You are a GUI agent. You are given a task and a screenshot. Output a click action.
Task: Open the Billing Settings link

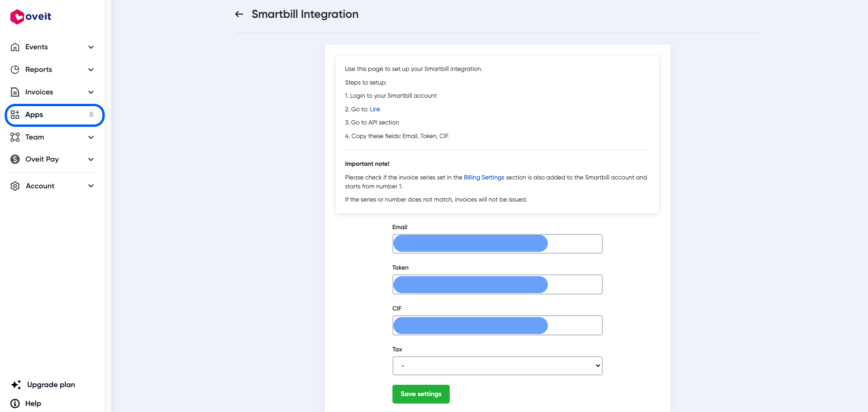pyautogui.click(x=484, y=178)
